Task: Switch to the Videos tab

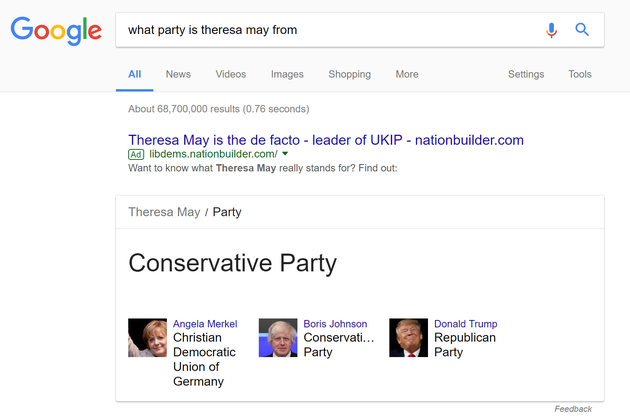Action: (231, 74)
